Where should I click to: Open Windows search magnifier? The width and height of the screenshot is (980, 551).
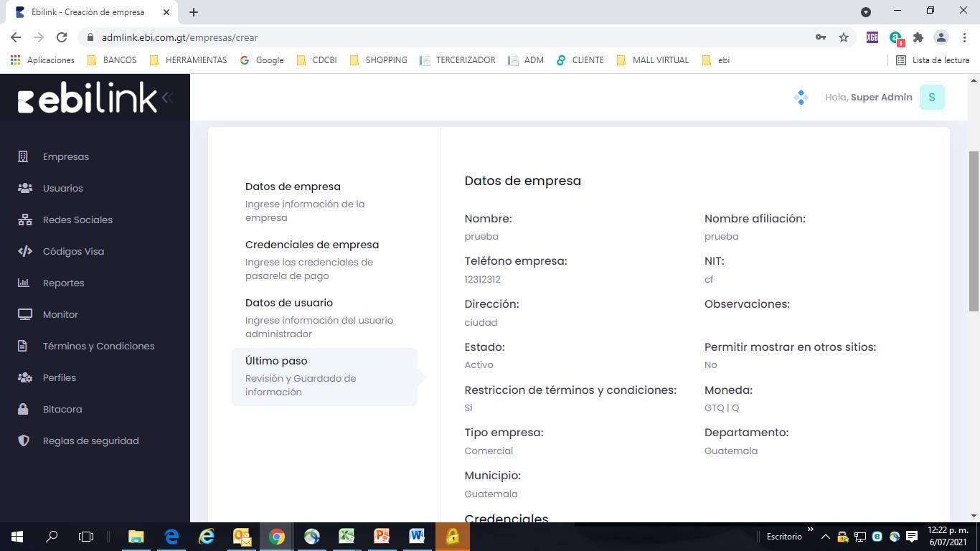tap(52, 536)
